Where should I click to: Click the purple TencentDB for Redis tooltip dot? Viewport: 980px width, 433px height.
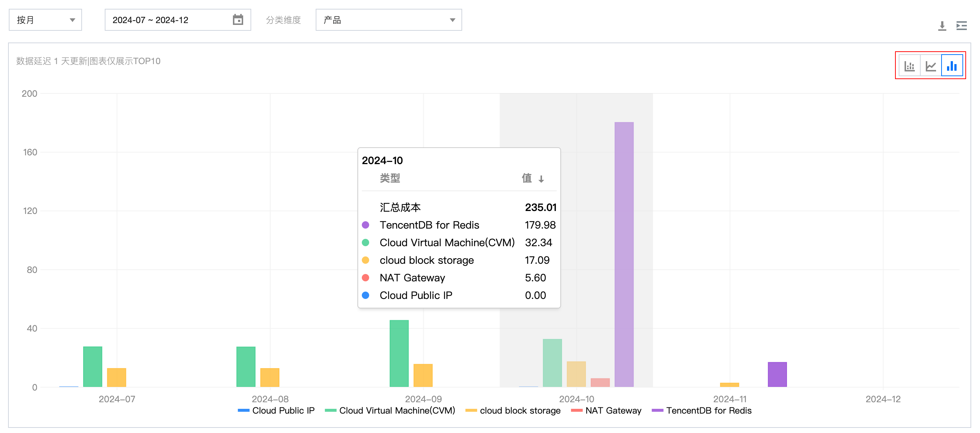365,225
